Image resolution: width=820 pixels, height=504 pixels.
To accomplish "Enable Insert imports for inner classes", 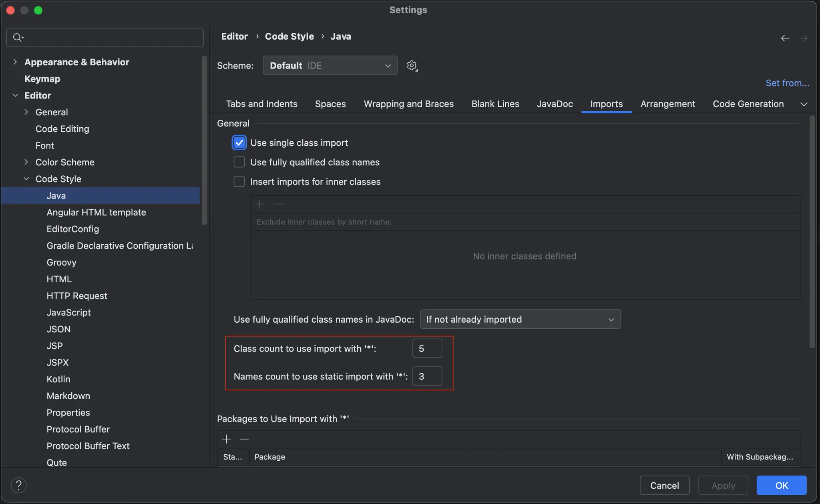I will [239, 182].
